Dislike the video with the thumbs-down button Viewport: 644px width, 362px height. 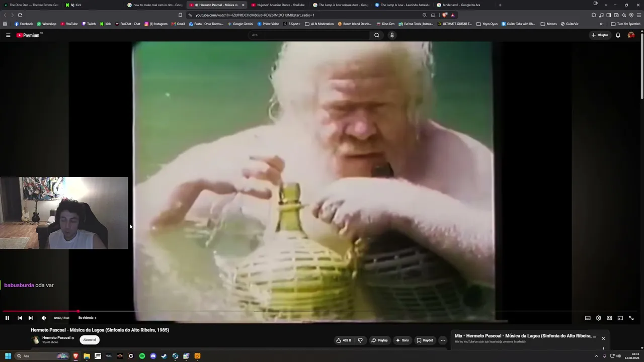pyautogui.click(x=360, y=340)
